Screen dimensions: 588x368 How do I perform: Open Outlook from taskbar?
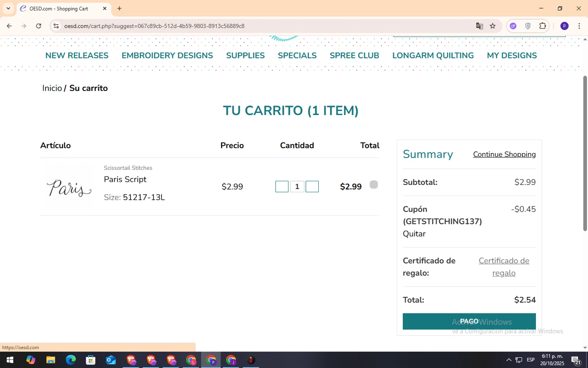[111, 360]
